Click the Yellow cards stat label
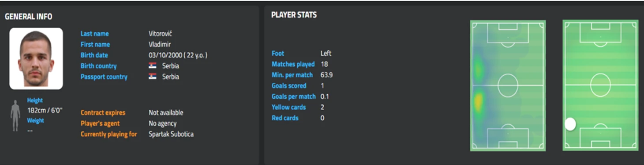 point(289,107)
